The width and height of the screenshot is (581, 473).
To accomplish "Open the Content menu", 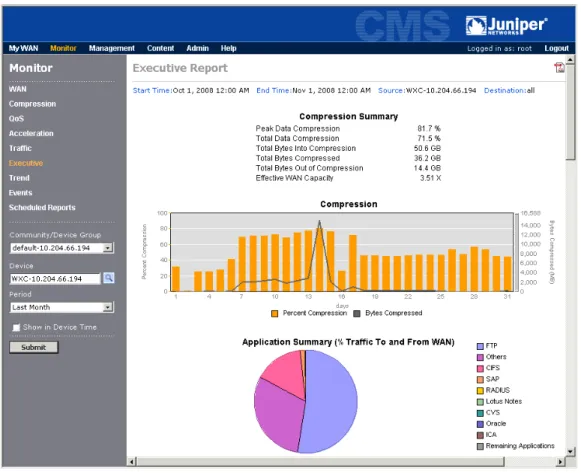I will tap(160, 48).
